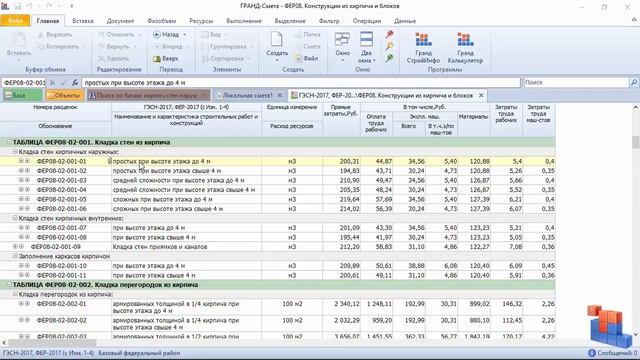Viewport: 640px width, 360px height.
Task: Expand row ФЕР08-02-001-09
Action: click(x=15, y=247)
